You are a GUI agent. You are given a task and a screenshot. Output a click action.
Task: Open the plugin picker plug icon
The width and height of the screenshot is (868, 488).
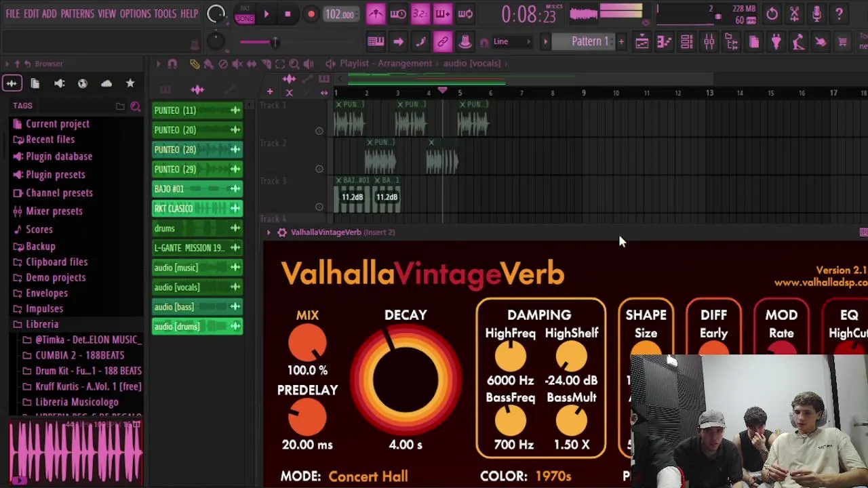pyautogui.click(x=776, y=42)
